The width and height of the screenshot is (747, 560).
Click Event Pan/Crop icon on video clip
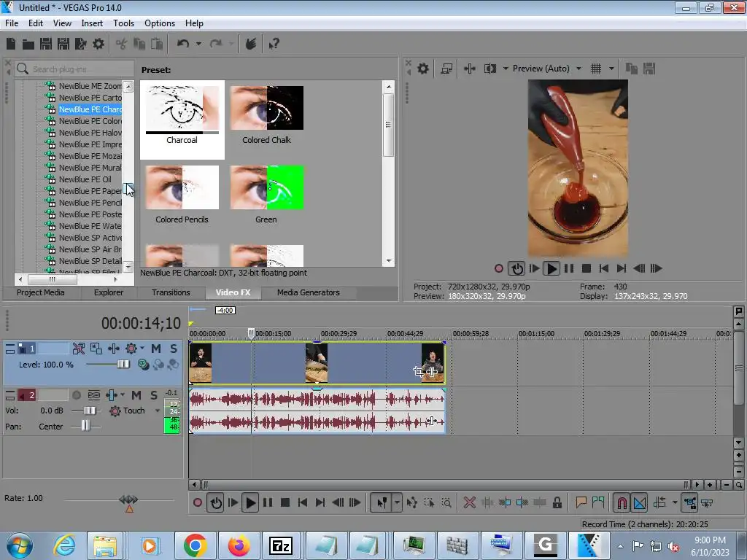click(x=418, y=371)
